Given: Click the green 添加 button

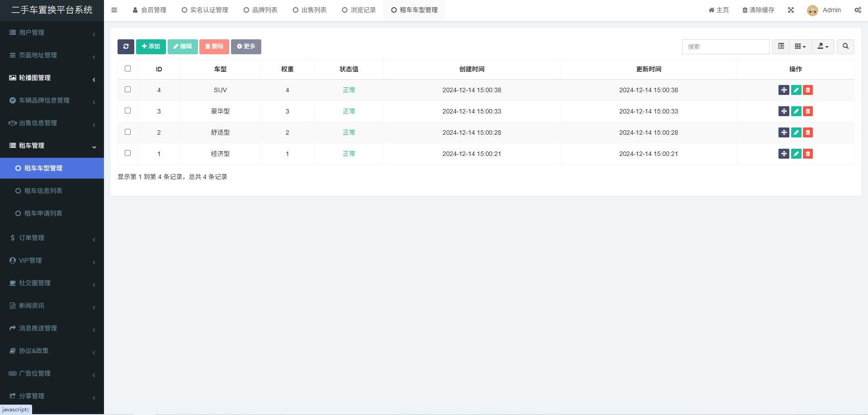Looking at the screenshot, I should (x=151, y=47).
